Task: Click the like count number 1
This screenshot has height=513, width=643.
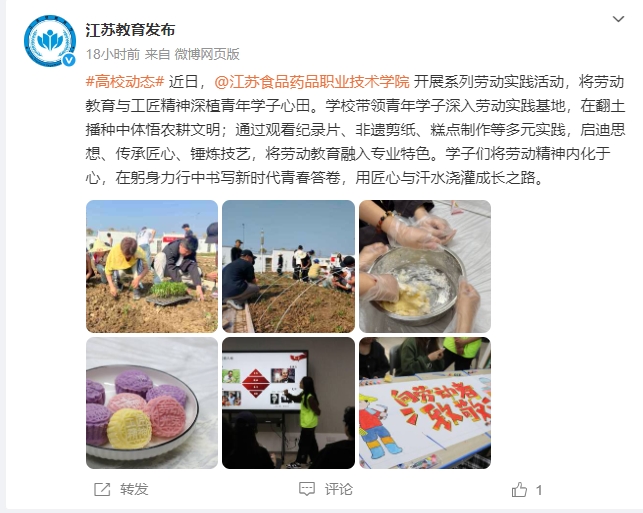Action: pos(539,490)
